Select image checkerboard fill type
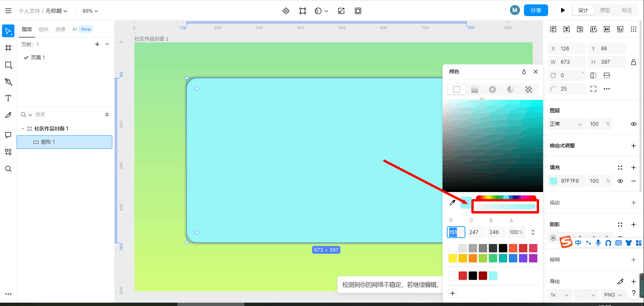 click(529, 89)
